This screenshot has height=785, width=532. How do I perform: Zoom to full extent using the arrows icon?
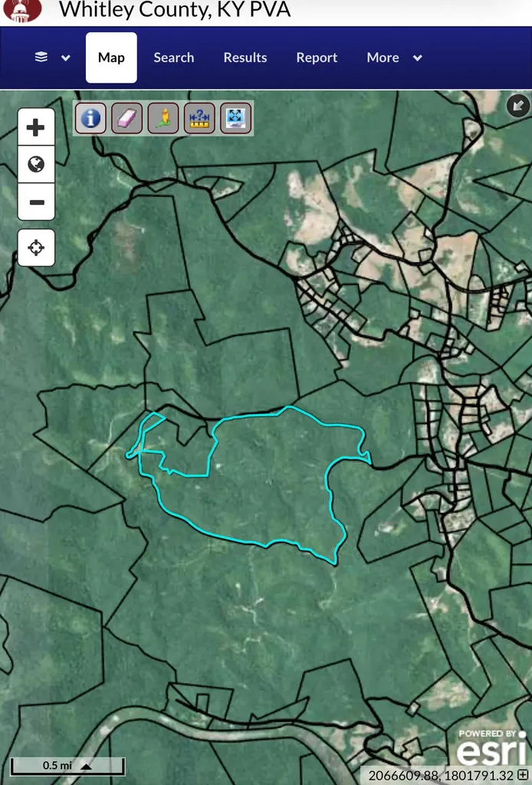(236, 118)
